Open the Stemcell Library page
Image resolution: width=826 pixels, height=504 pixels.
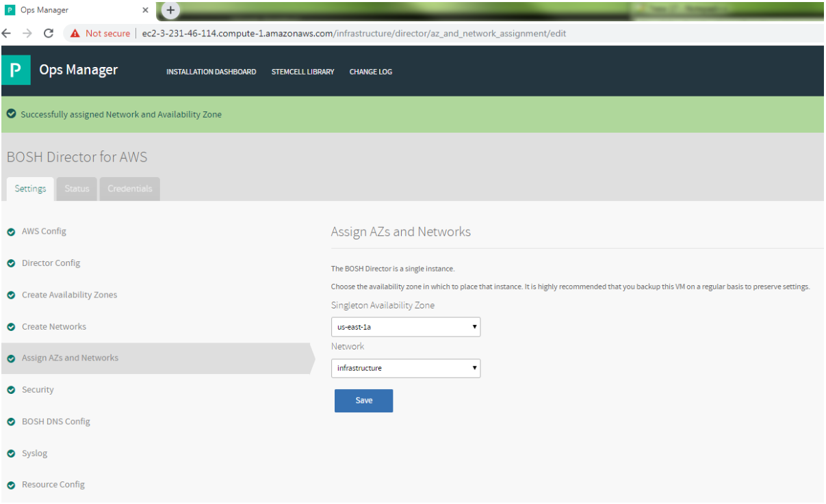tap(302, 72)
